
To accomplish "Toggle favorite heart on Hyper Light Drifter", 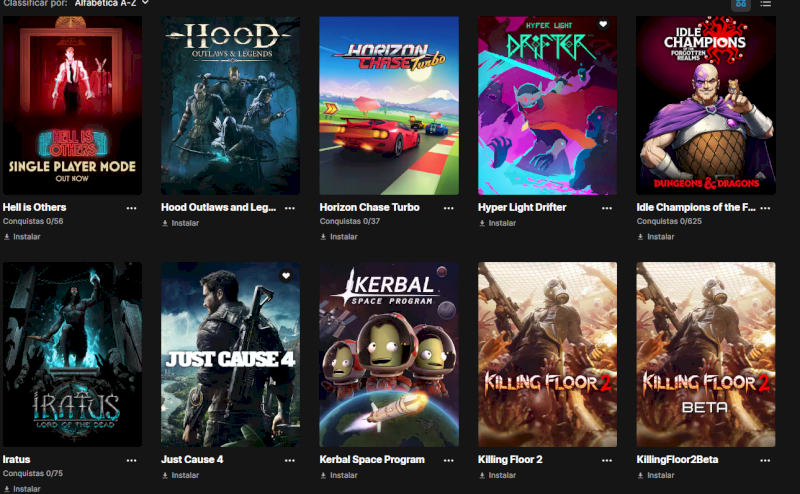I will 603,24.
